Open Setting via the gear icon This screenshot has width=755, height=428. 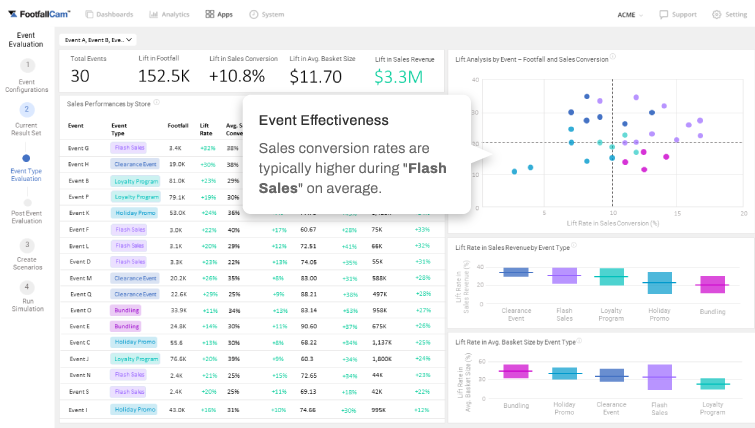coord(716,15)
